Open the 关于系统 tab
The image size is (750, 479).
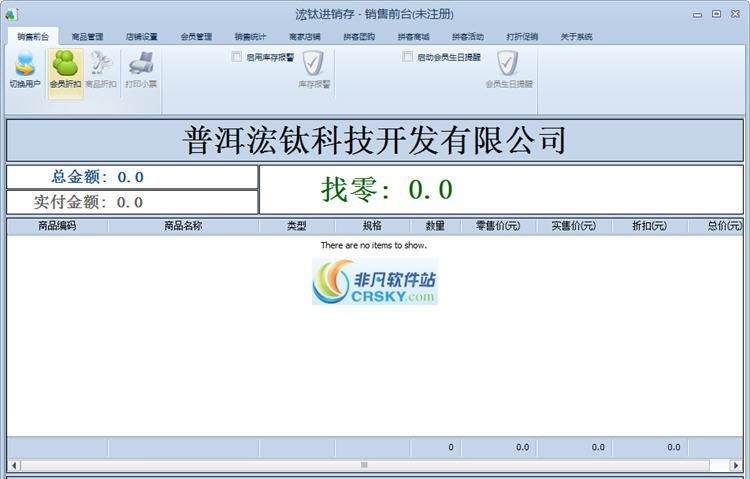click(x=576, y=36)
